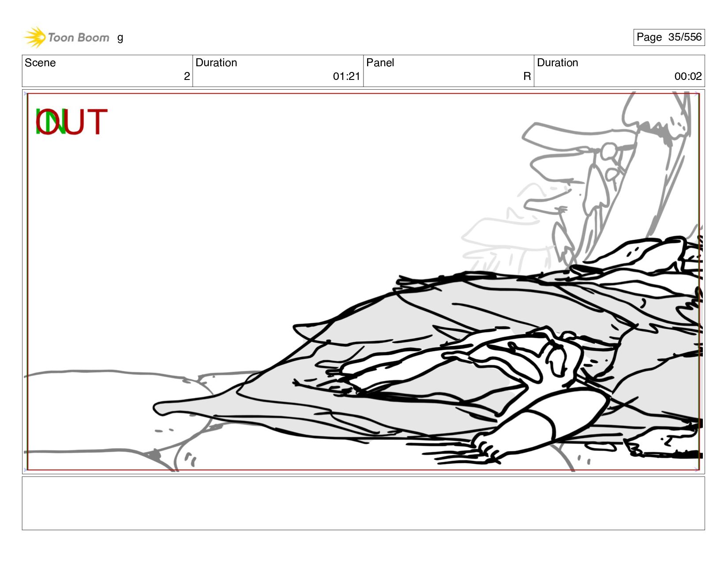Screen dimensions: 728x563
Task: Click the IN/OUT camera marker text
Action: pyautogui.click(x=71, y=122)
